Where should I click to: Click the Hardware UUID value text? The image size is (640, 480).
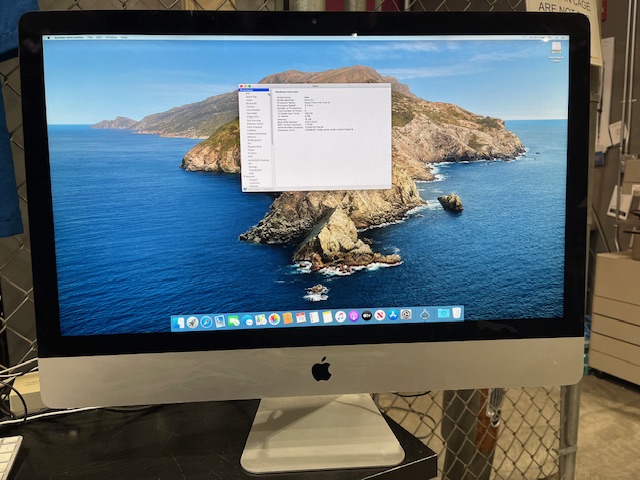pos(329,130)
